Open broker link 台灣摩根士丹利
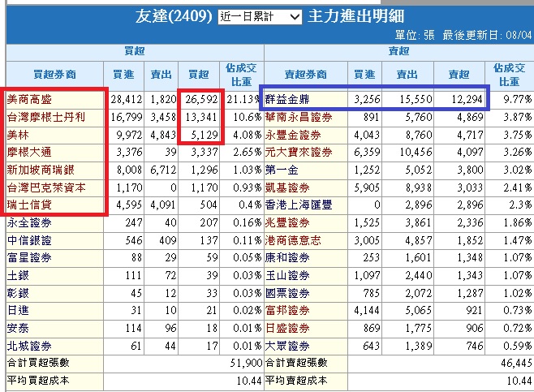 [46, 117]
